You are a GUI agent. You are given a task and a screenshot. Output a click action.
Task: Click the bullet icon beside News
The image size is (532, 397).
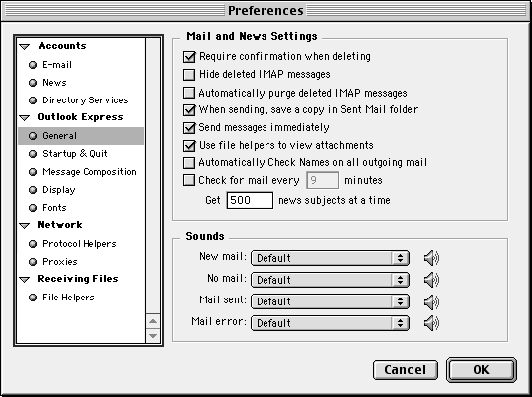[x=33, y=83]
